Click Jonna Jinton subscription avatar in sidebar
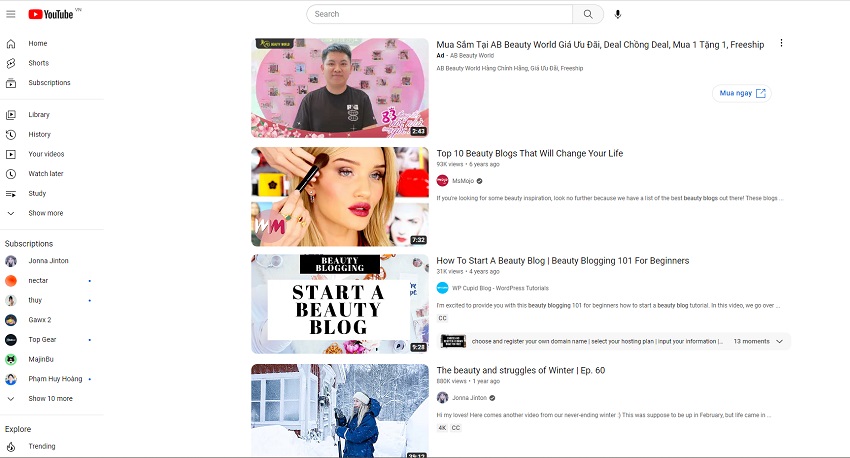The height and width of the screenshot is (458, 850). pos(11,261)
